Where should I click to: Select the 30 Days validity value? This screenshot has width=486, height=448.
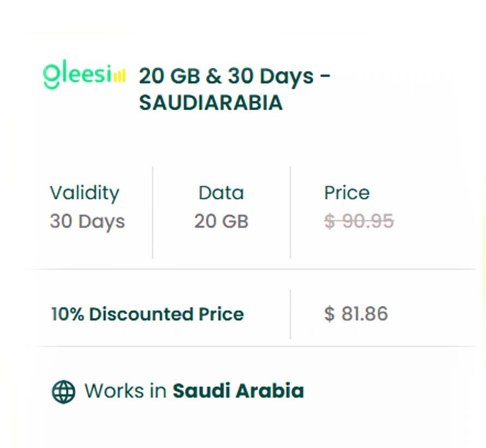pos(87,222)
